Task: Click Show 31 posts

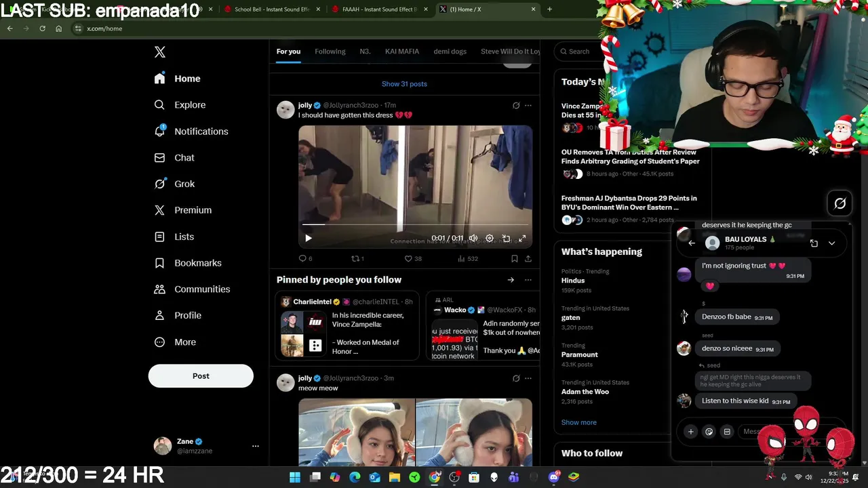Action: [x=404, y=84]
